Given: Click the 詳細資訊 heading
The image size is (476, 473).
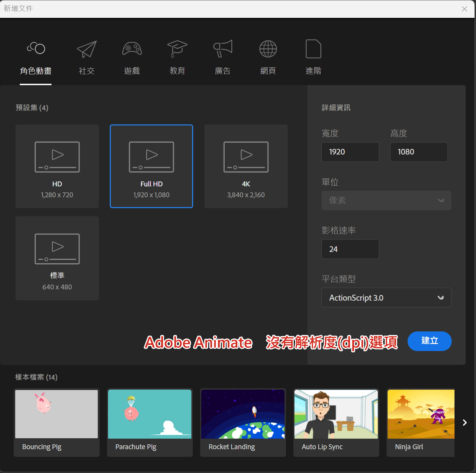Looking at the screenshot, I should point(336,108).
